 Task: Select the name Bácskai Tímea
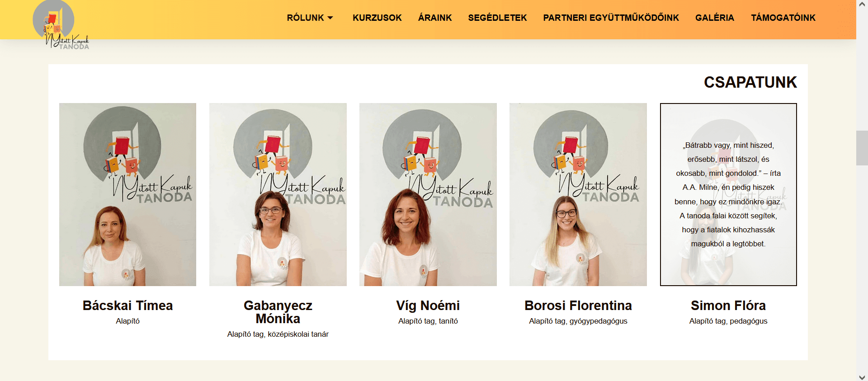[127, 306]
